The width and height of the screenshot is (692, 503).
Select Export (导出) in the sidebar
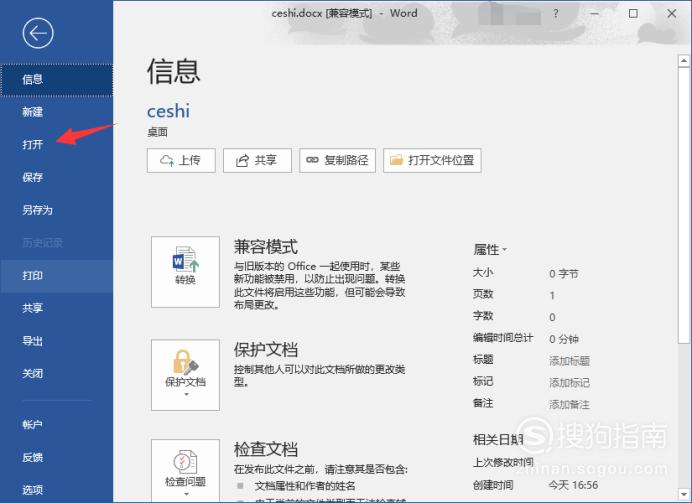[56, 341]
